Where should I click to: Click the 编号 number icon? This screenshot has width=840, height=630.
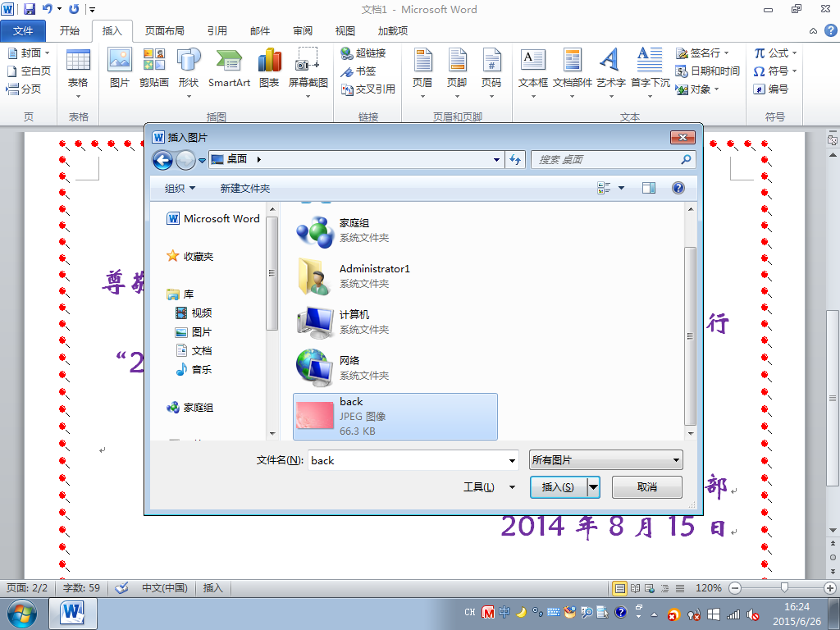[x=771, y=89]
